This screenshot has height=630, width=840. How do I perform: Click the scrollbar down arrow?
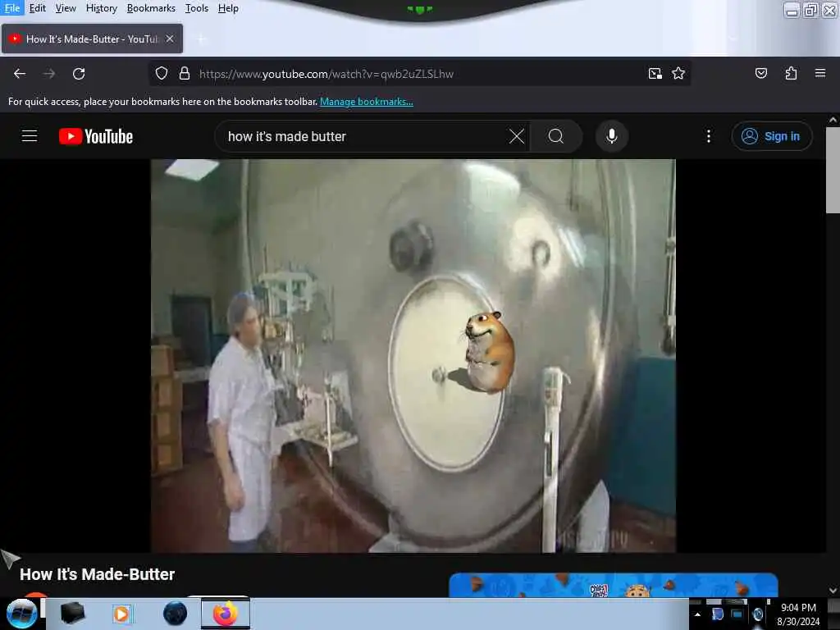coord(833,591)
